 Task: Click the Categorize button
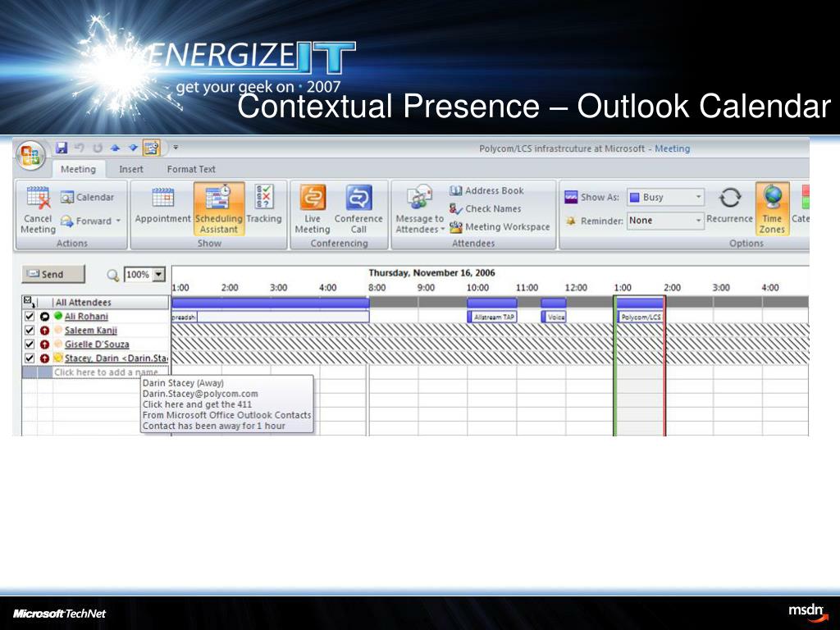[x=801, y=204]
